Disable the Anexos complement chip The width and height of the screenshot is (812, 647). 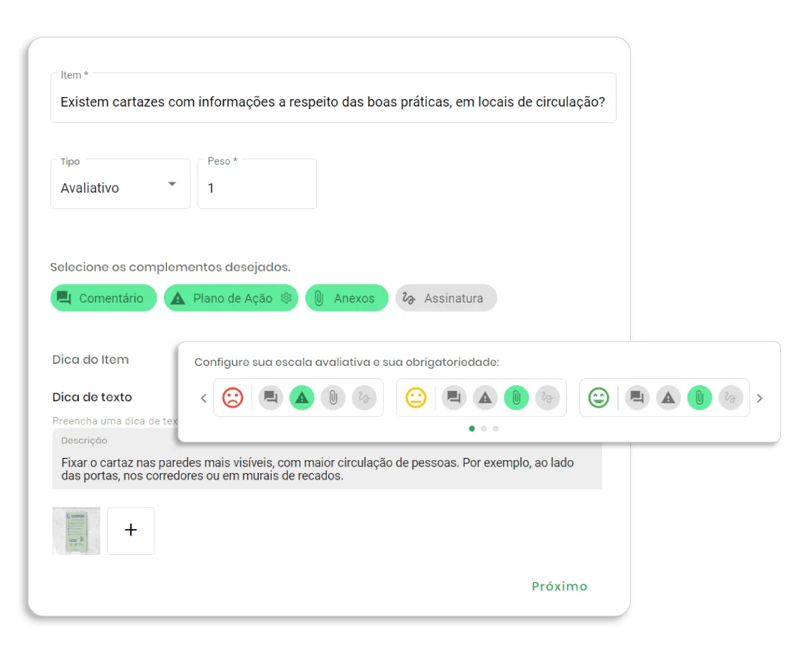(346, 298)
